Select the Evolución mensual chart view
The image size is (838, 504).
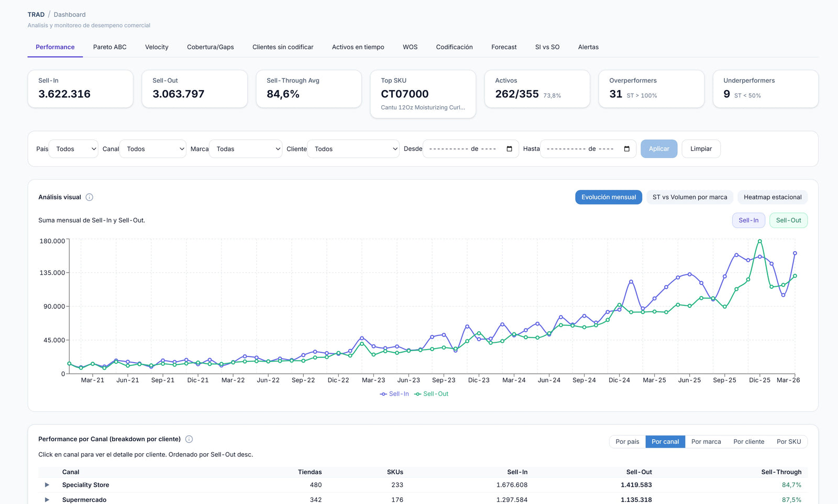[609, 197]
